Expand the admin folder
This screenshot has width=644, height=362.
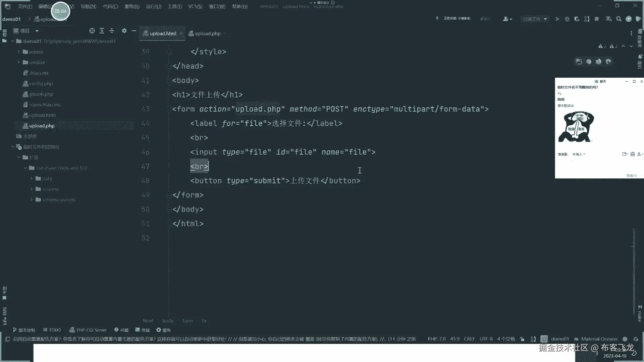tap(19, 52)
